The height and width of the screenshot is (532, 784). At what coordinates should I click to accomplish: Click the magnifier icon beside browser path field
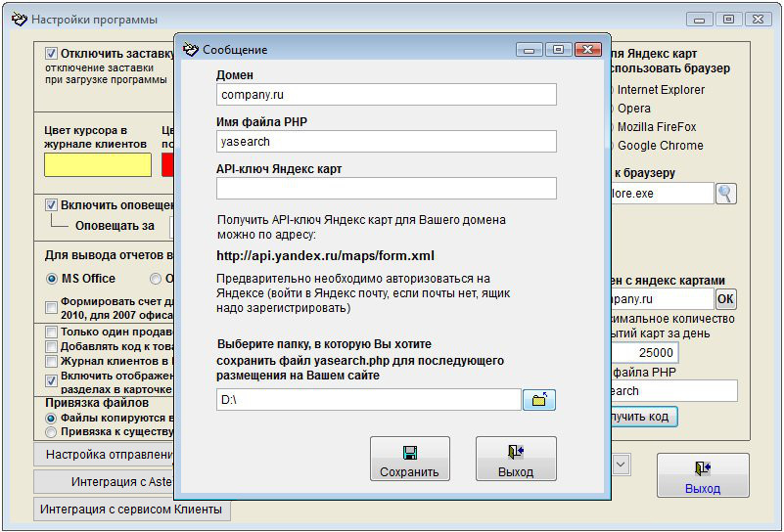pyautogui.click(x=725, y=194)
